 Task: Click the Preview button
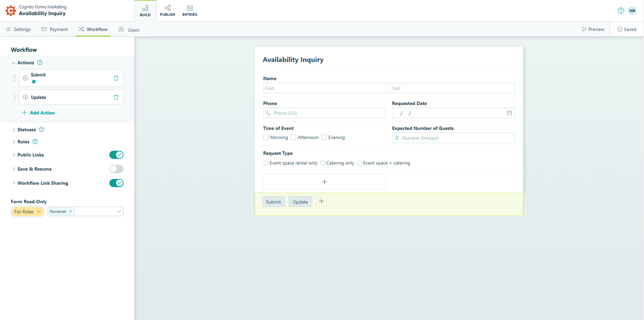pyautogui.click(x=593, y=29)
